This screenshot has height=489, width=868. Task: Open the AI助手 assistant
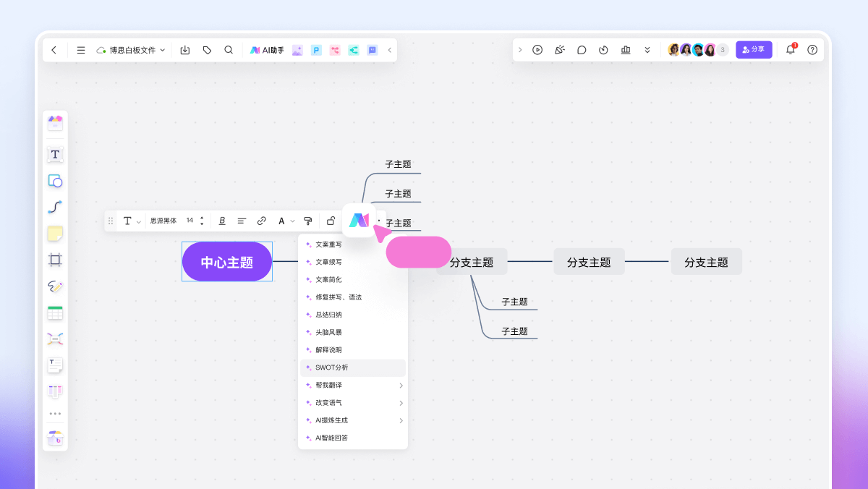click(x=267, y=50)
